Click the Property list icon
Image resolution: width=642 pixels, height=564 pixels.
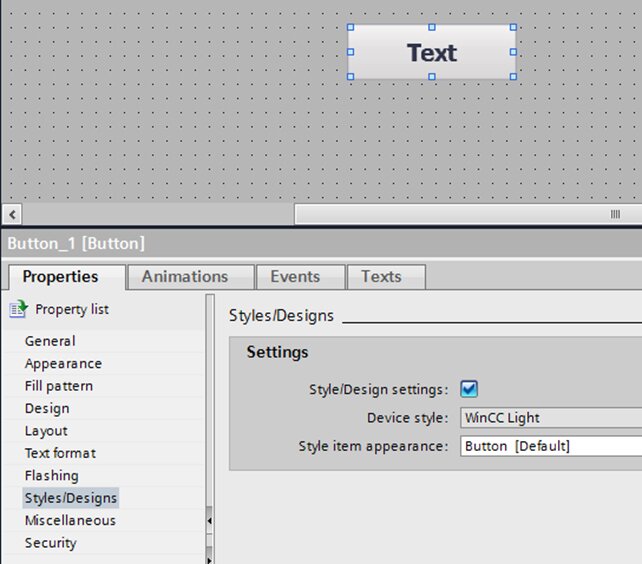[18, 309]
